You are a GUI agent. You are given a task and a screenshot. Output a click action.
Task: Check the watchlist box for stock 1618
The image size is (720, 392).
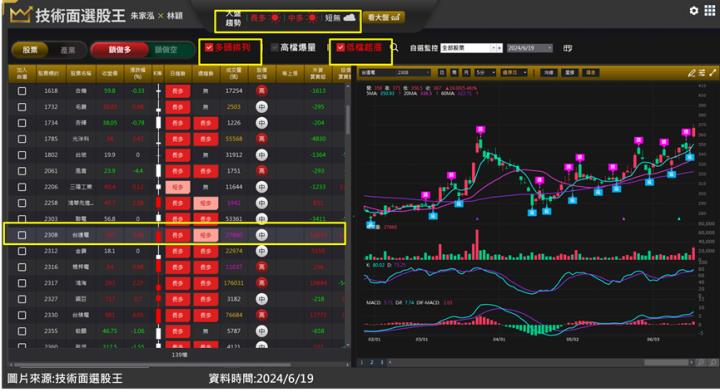[x=22, y=91]
